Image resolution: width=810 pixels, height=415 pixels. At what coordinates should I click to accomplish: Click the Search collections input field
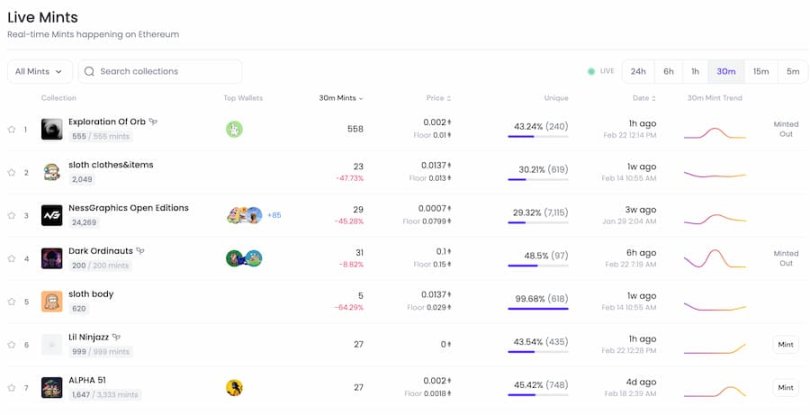coord(160,72)
